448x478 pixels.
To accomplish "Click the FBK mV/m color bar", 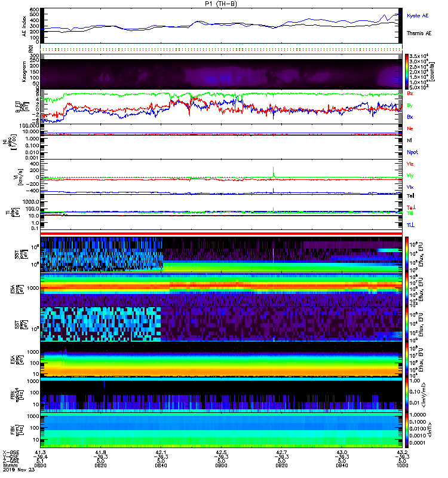I will (407, 395).
